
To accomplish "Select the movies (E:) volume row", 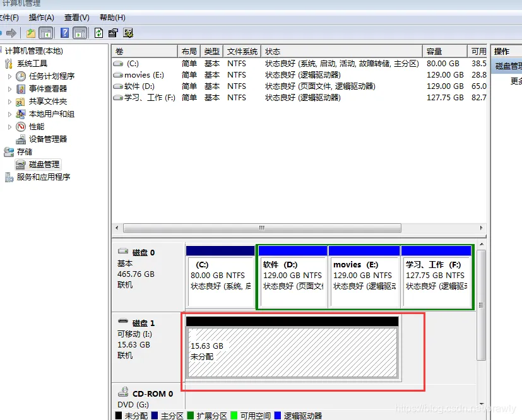I will point(299,75).
